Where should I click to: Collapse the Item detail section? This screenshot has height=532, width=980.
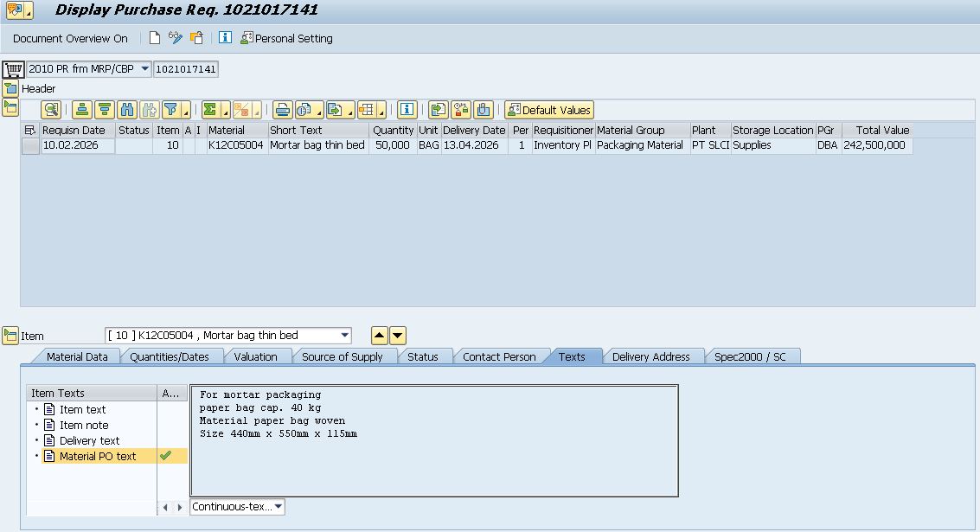(10, 336)
